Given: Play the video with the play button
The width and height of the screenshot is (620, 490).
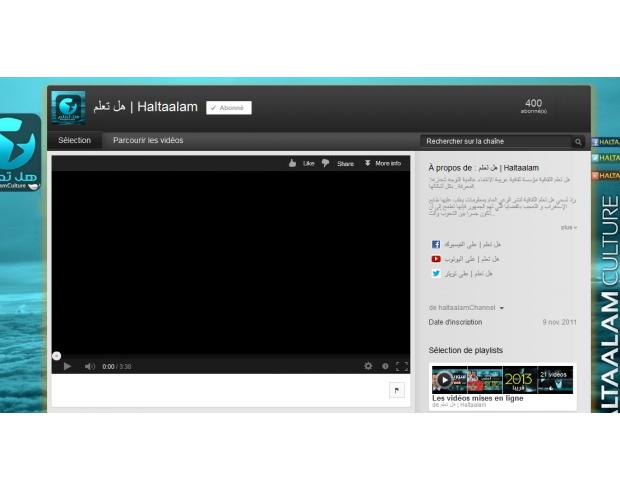Looking at the screenshot, I should (67, 367).
